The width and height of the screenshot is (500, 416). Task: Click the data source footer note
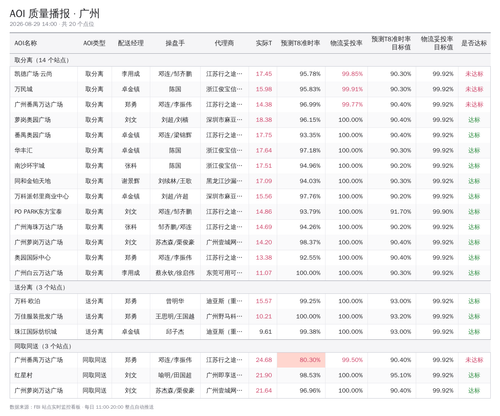click(x=82, y=407)
